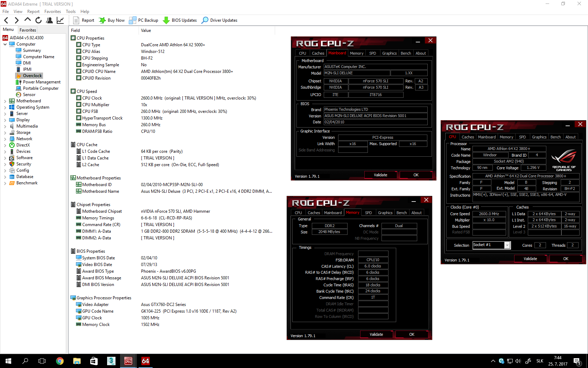
Task: Click OK in the CPU CPU-Z window
Action: [566, 259]
